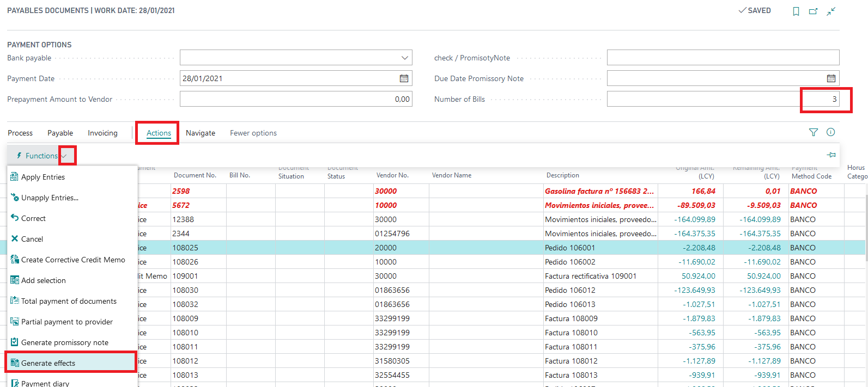
Task: Select Total payment of documents
Action: (x=72, y=301)
